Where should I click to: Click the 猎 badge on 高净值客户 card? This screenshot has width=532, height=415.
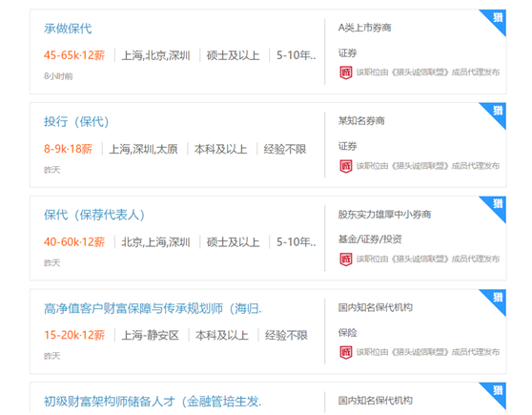pyautogui.click(x=497, y=298)
